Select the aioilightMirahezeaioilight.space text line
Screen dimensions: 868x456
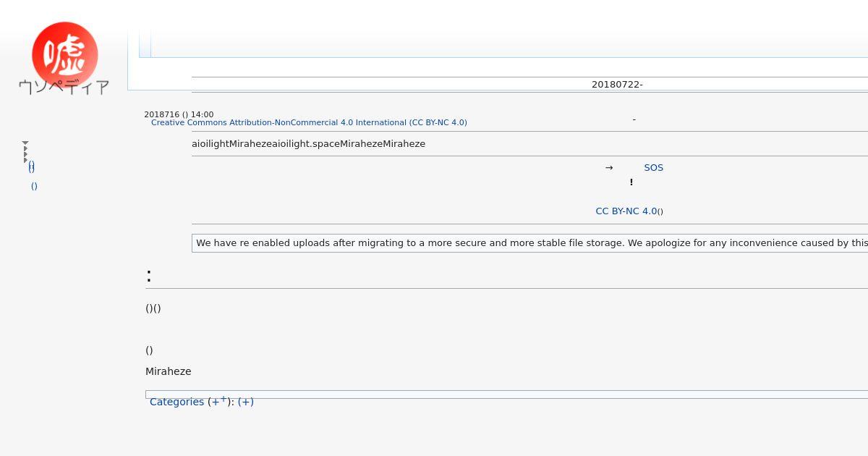tap(309, 144)
